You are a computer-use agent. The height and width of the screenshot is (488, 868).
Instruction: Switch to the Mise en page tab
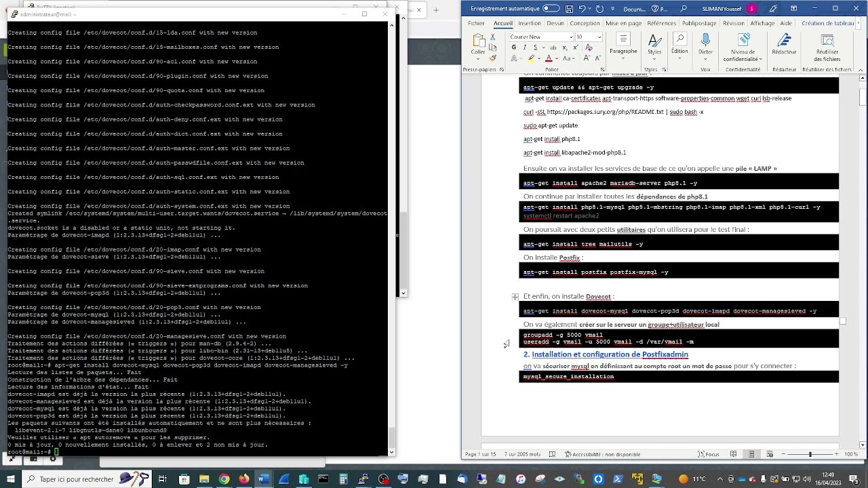623,23
